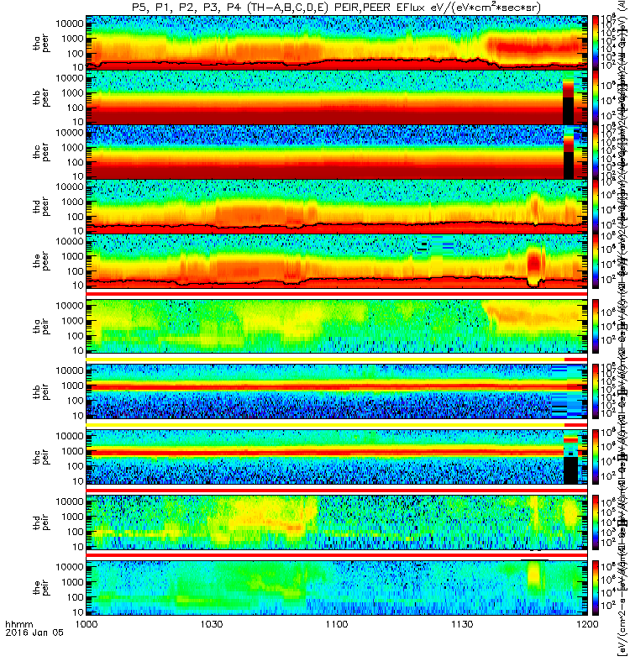Select the 'tha peir' panel label
The image size is (630, 672).
tap(41, 326)
